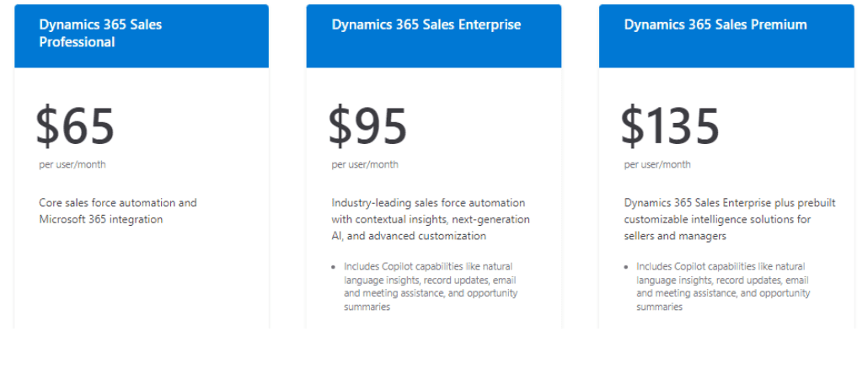Image resolution: width=868 pixels, height=369 pixels.
Task: Choose the Dynamics 365 Sales Premium title
Action: 715,25
